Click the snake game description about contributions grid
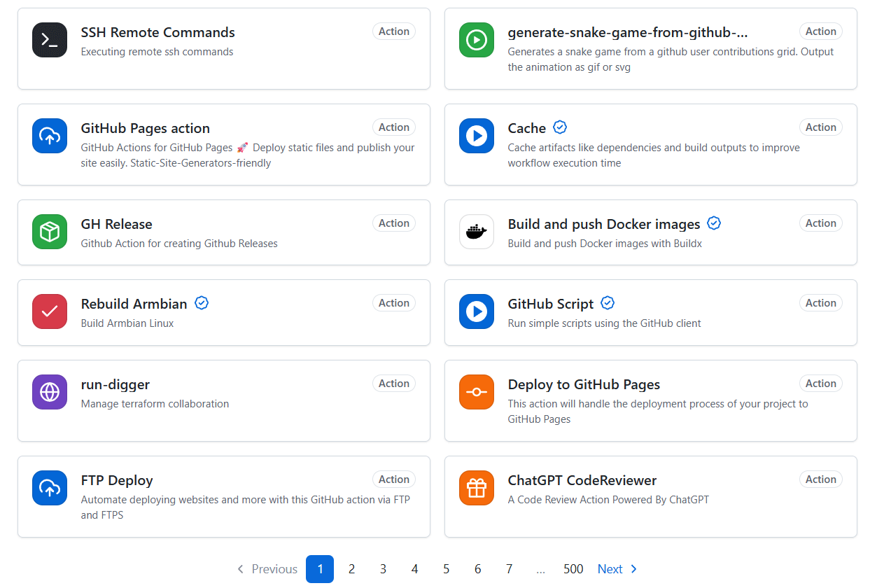This screenshot has height=588, width=884. (671, 59)
